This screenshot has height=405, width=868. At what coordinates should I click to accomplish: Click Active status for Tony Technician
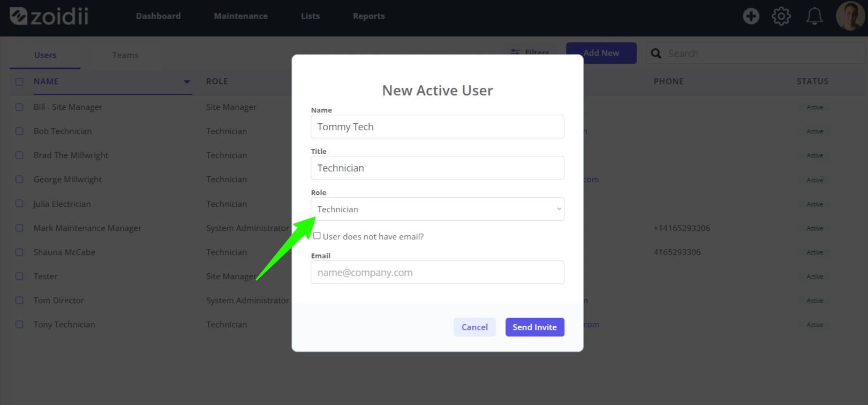(x=815, y=325)
